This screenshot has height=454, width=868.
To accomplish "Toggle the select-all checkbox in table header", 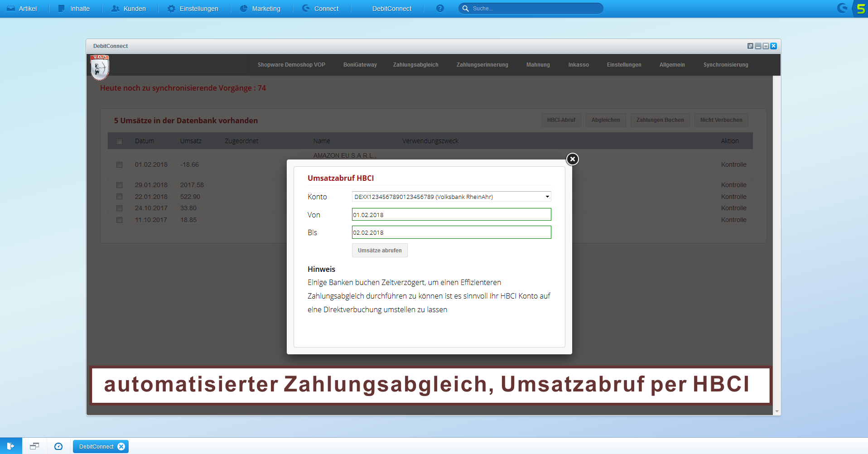I will click(x=119, y=141).
